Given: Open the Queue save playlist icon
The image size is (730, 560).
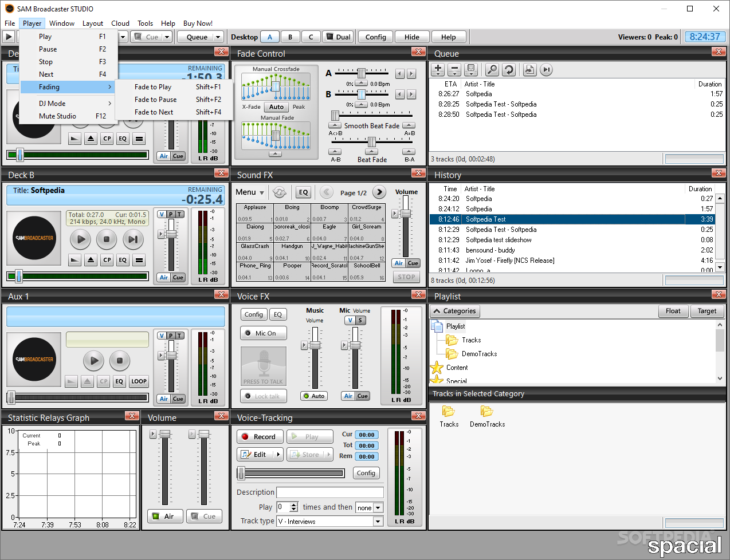Looking at the screenshot, I should pyautogui.click(x=471, y=70).
